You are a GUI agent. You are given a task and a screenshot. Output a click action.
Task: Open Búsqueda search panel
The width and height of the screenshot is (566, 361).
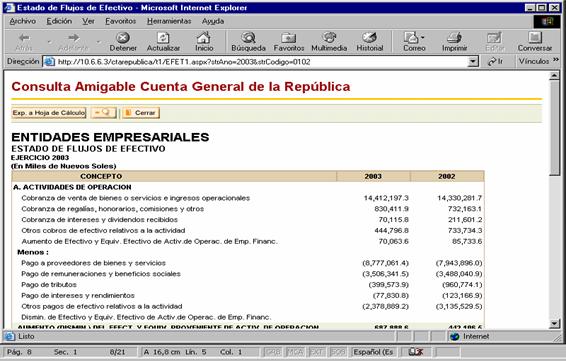click(248, 42)
